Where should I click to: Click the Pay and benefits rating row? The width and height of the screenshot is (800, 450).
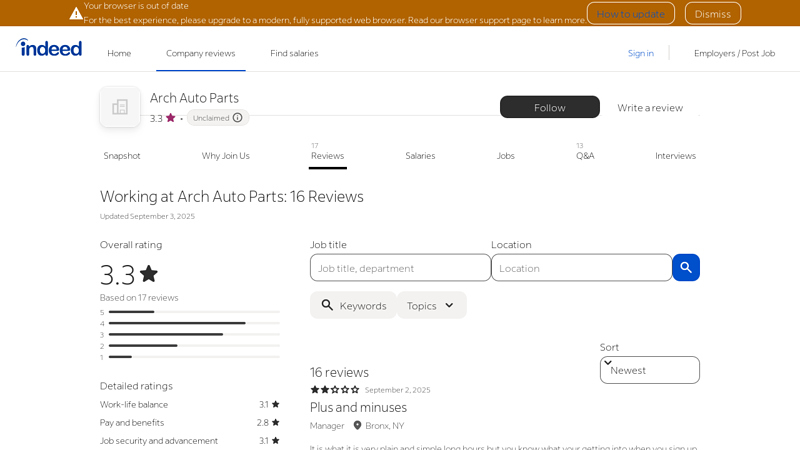click(190, 422)
